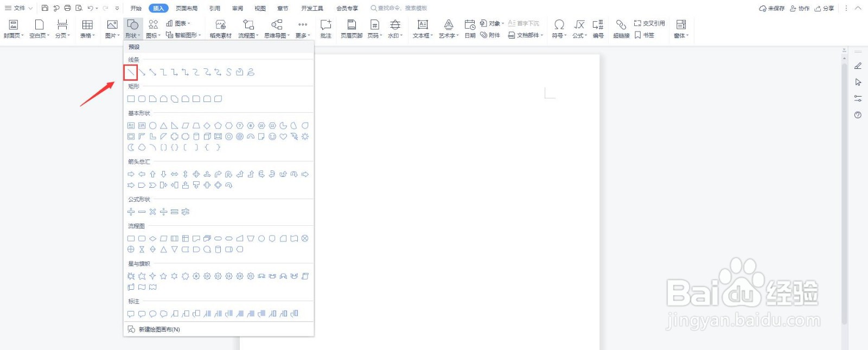Select the up arrow block shape
Image resolution: width=868 pixels, height=350 pixels.
coord(152,174)
